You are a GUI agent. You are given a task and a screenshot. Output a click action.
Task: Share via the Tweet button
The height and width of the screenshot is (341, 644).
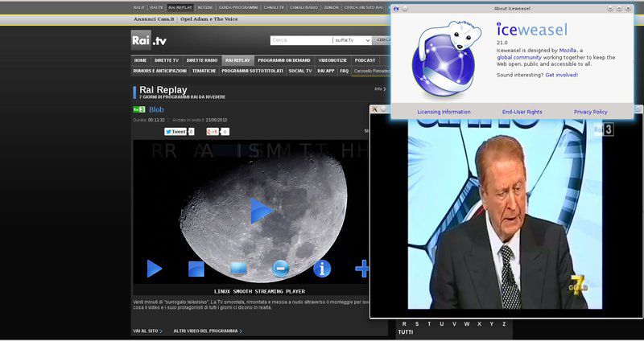click(175, 131)
